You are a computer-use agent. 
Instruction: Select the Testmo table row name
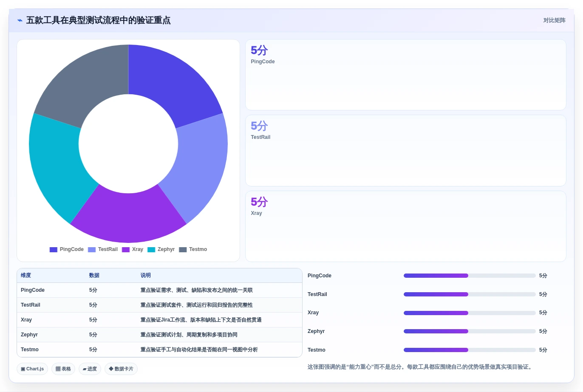click(30, 350)
